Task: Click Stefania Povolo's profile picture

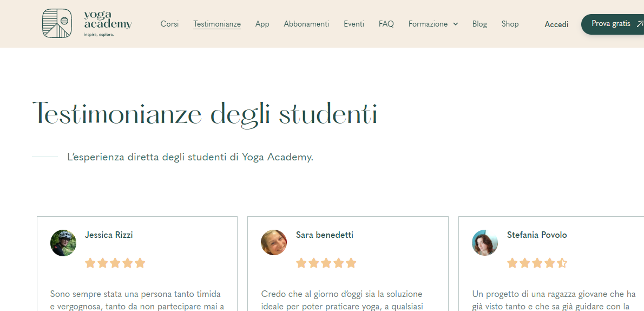Action: coord(485,243)
